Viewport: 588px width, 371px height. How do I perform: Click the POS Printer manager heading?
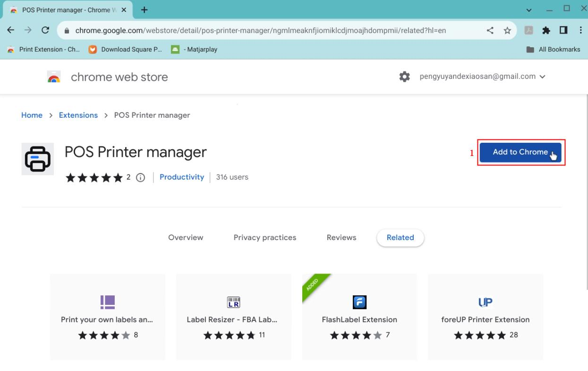(136, 152)
